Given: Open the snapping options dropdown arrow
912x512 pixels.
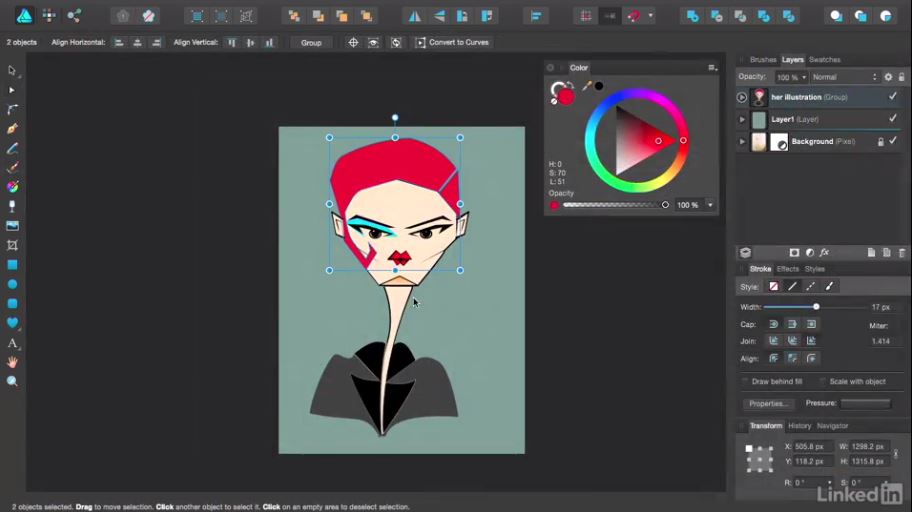Looking at the screenshot, I should tap(651, 16).
